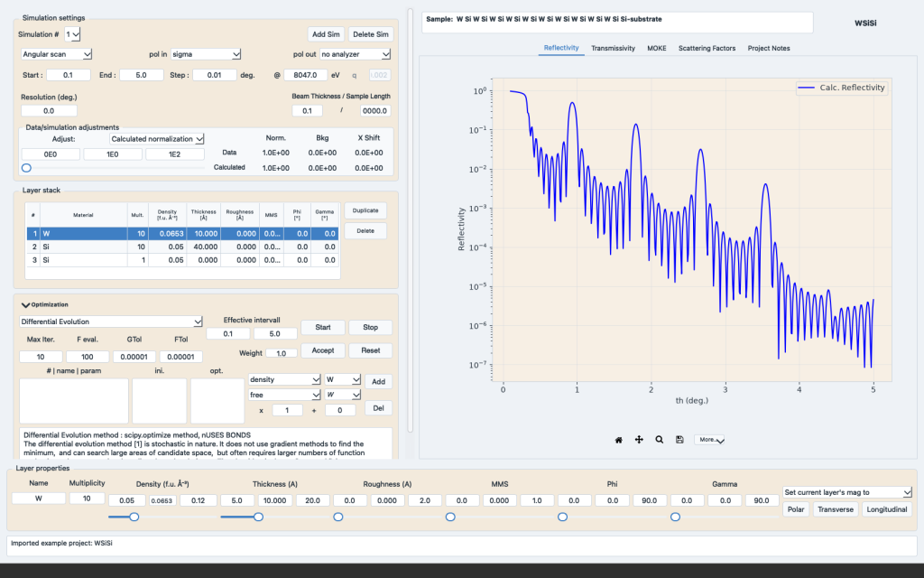Click the Duplicate layer button
This screenshot has height=578, width=924.
coord(365,210)
